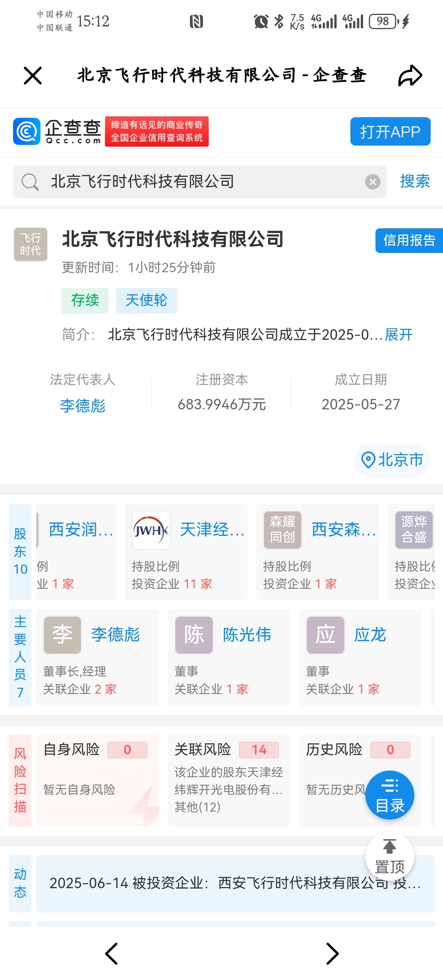Expand the company 简介 with 展开
The image size is (443, 980).
398,335
